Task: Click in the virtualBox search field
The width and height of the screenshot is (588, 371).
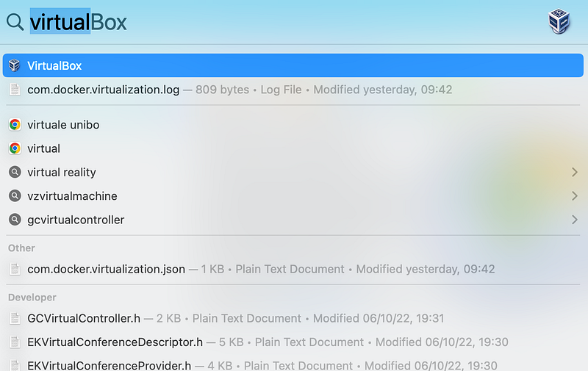Action: point(285,22)
